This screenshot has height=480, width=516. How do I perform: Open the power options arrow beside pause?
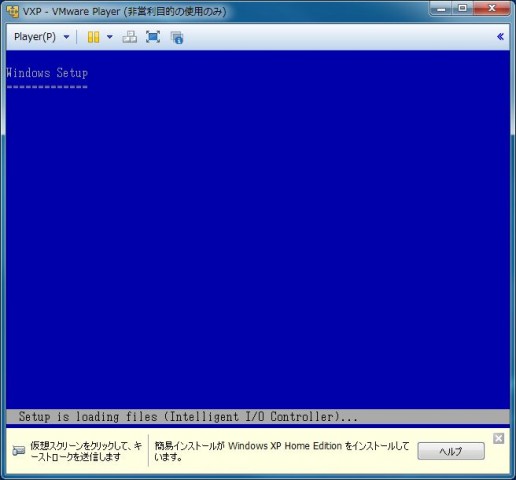110,37
